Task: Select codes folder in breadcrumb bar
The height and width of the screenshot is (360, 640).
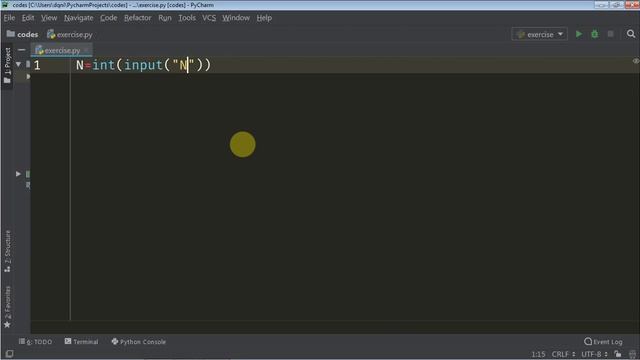Action: (23, 34)
